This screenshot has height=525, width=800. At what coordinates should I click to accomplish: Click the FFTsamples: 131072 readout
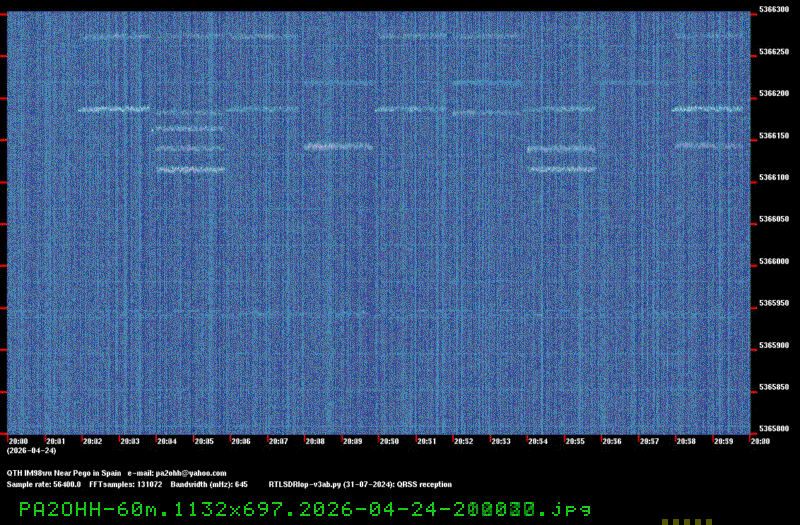(x=126, y=485)
